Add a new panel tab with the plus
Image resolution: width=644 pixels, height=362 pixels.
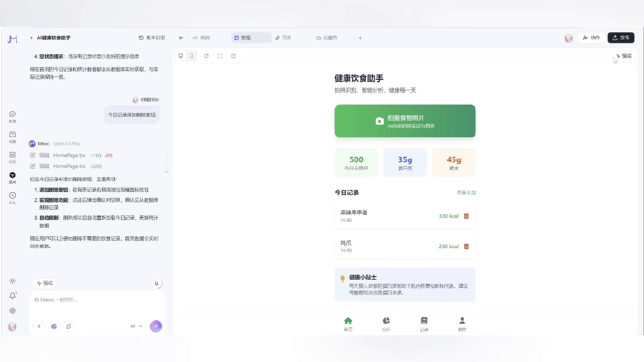360,38
